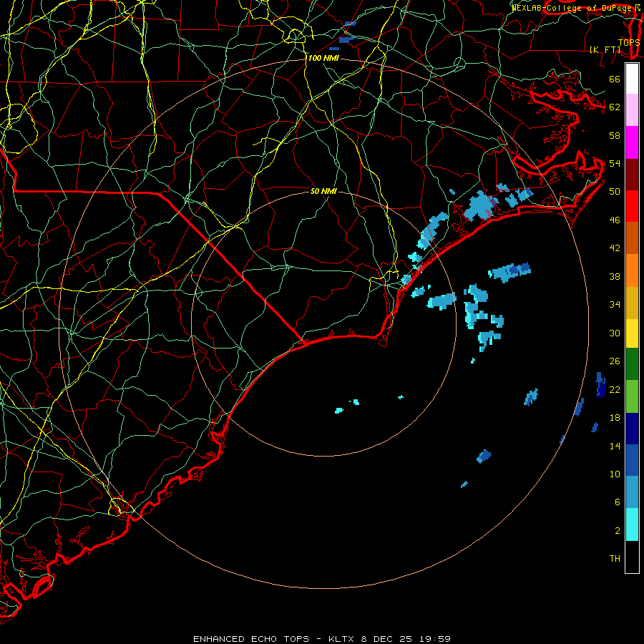The image size is (644, 644).
Task: Click the "19:59" timestamp in the caption
Action: point(435,639)
